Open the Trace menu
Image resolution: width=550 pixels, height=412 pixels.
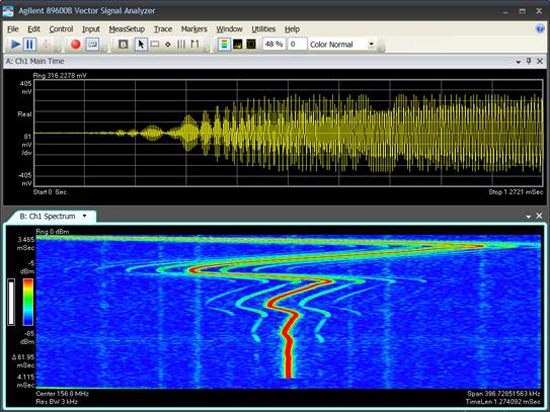(163, 29)
